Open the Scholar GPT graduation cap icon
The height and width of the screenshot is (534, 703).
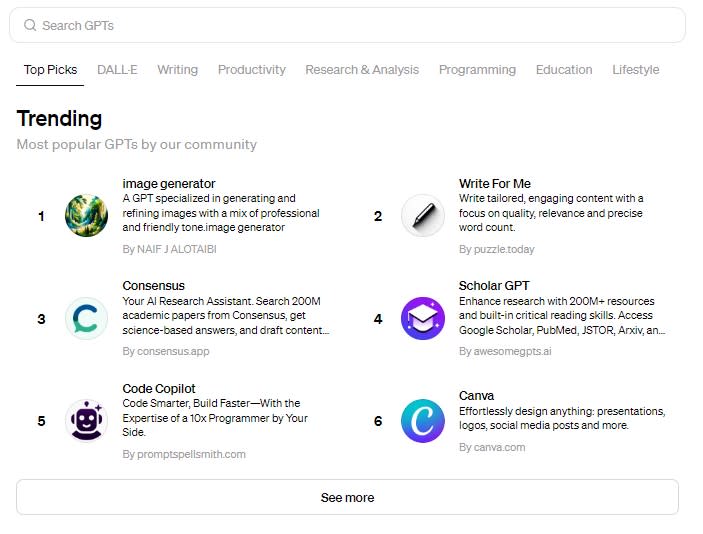pyautogui.click(x=423, y=318)
